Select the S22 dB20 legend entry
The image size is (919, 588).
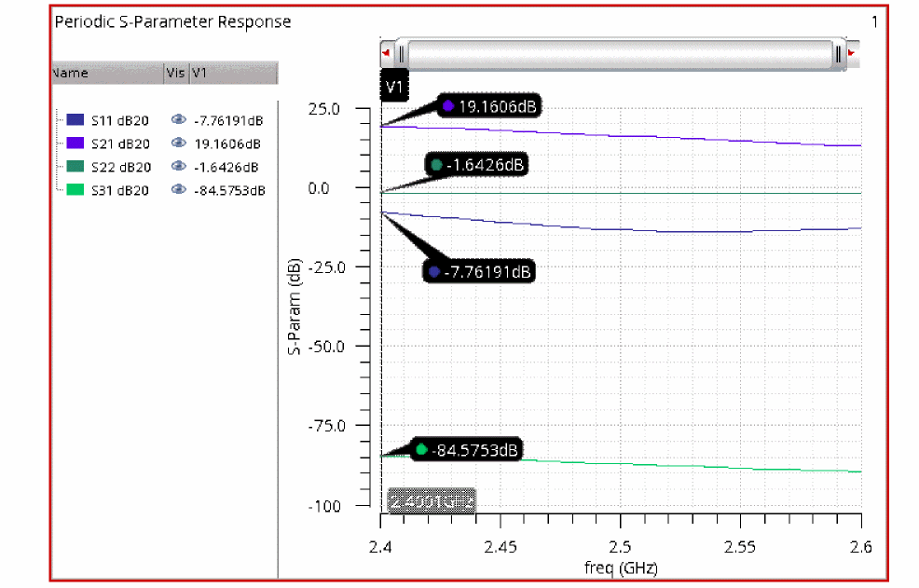[121, 167]
